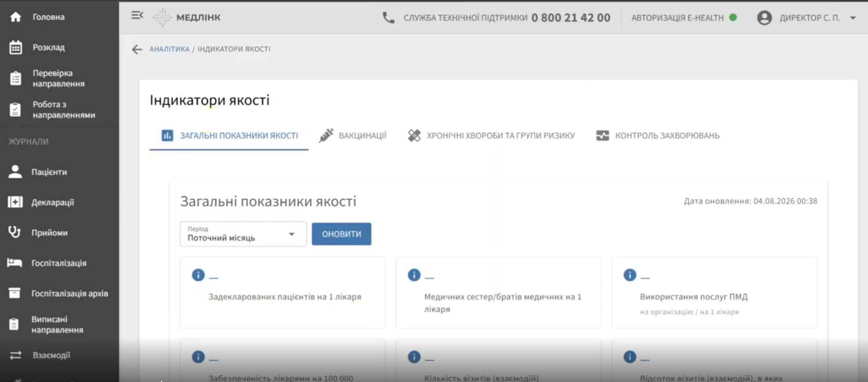The height and width of the screenshot is (382, 868).
Task: Click the bed icon beside Госпіталізація
Action: point(15,263)
